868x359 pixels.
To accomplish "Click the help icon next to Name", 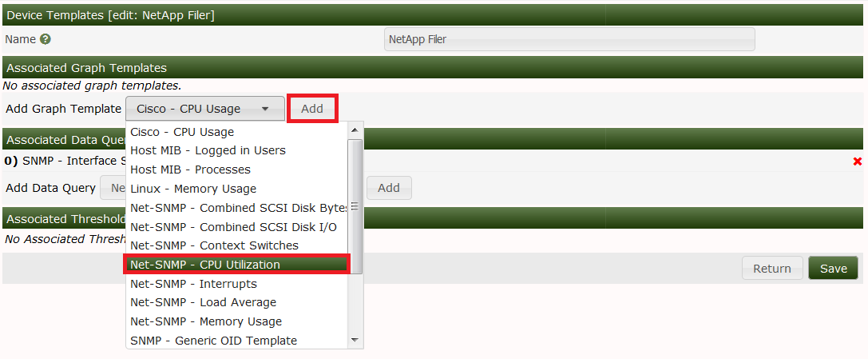I will click(x=46, y=38).
